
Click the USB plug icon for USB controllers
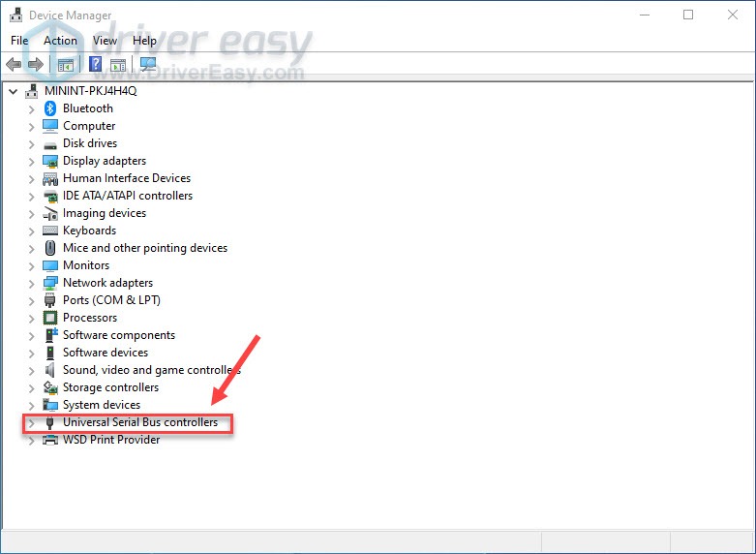click(49, 422)
